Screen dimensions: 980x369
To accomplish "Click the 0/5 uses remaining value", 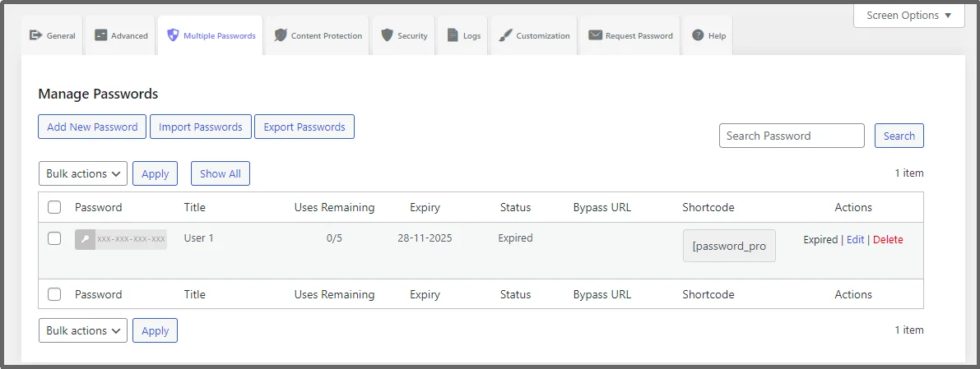I will pos(334,238).
